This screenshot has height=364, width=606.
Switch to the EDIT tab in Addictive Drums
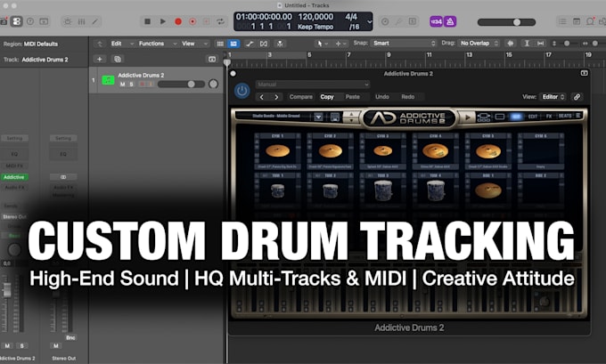533,117
